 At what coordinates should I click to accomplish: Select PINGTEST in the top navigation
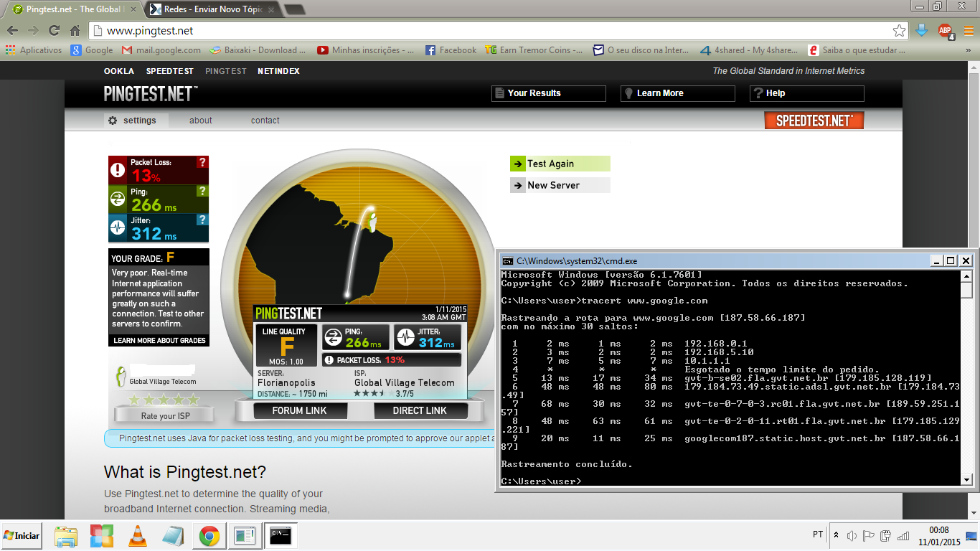[226, 71]
